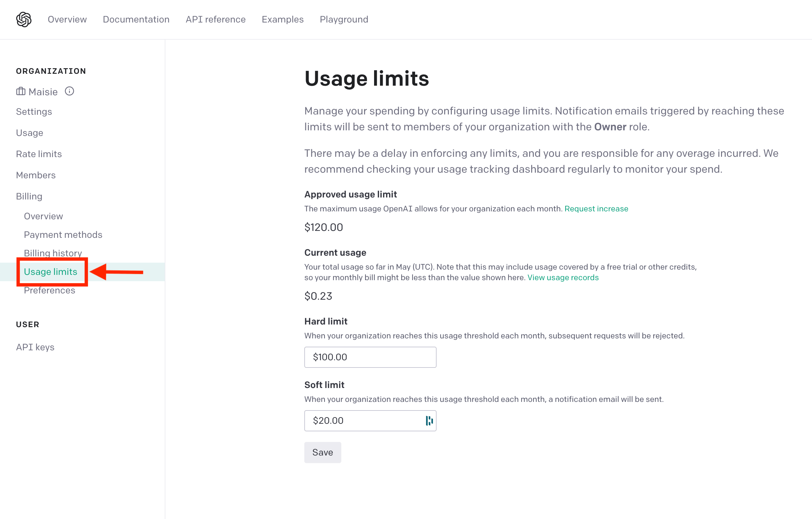Click the briefcase icon next to Maisie
Image resolution: width=812 pixels, height=519 pixels.
pos(20,91)
